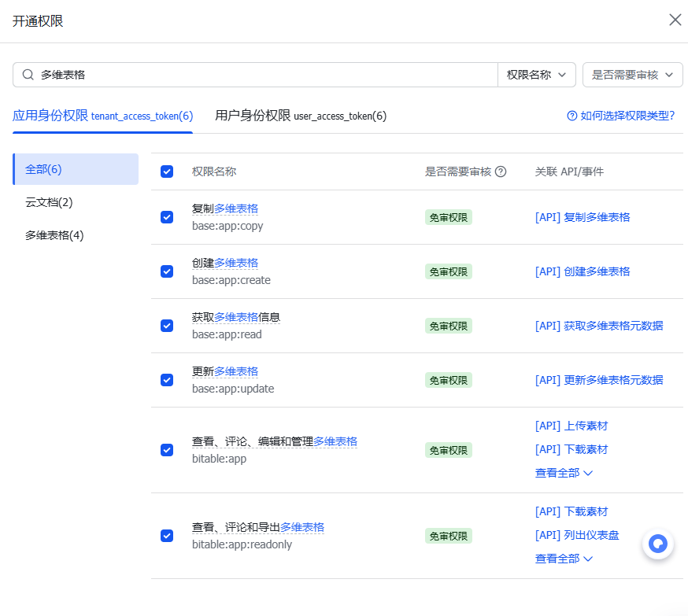Expand 查看全部 for bitable:app APIs
Image resolution: width=688 pixels, height=616 pixels.
pos(563,473)
